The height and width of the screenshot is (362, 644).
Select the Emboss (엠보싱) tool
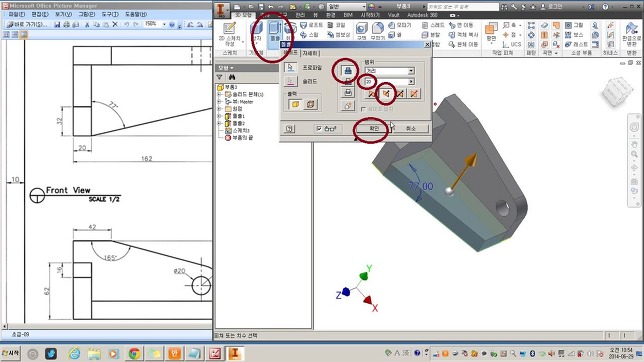tap(338, 35)
